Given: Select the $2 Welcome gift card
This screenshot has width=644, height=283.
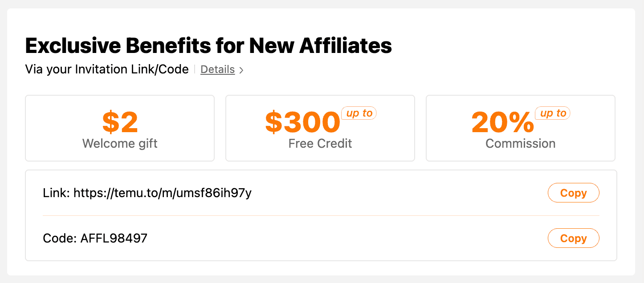Looking at the screenshot, I should point(119,128).
